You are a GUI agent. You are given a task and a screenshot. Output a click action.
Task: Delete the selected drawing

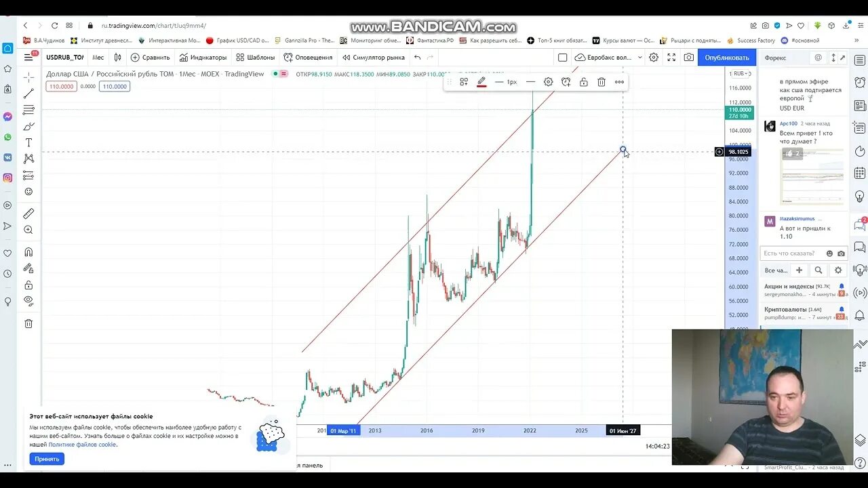[601, 82]
